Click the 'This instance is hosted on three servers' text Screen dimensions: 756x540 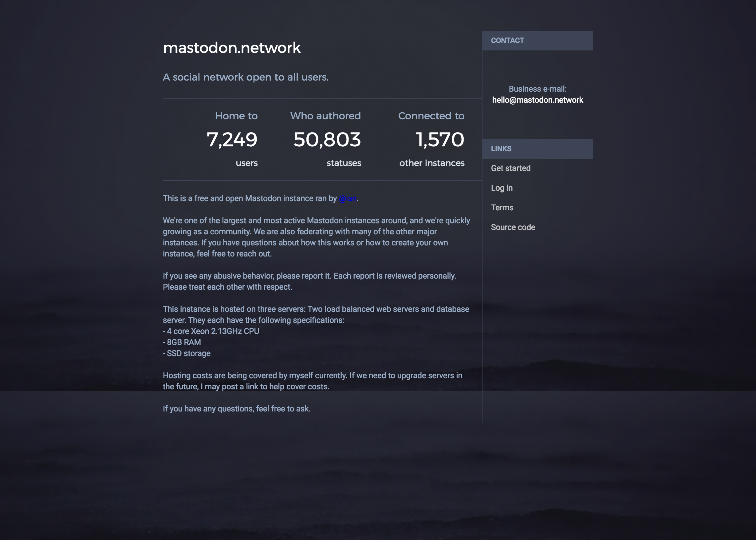click(316, 315)
